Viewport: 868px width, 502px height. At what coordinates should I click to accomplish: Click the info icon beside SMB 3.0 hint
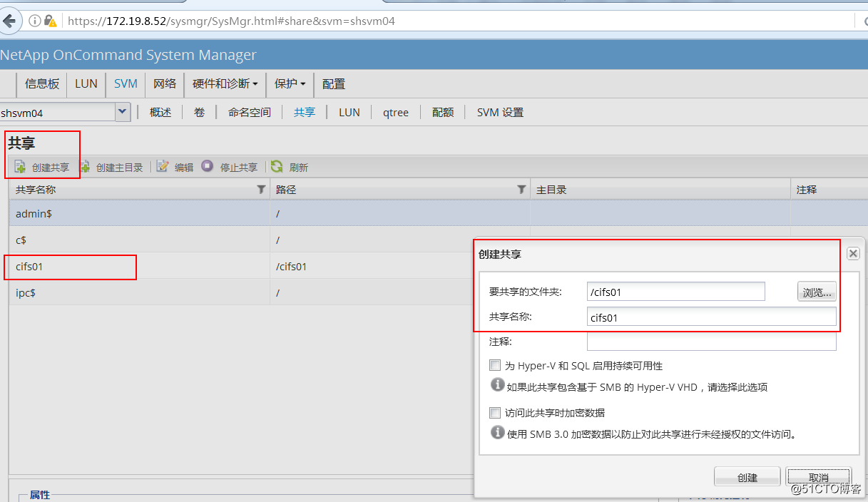pos(497,432)
